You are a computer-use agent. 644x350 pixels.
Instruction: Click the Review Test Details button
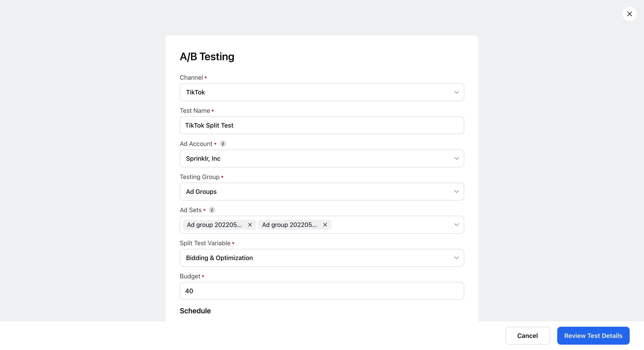(x=593, y=336)
